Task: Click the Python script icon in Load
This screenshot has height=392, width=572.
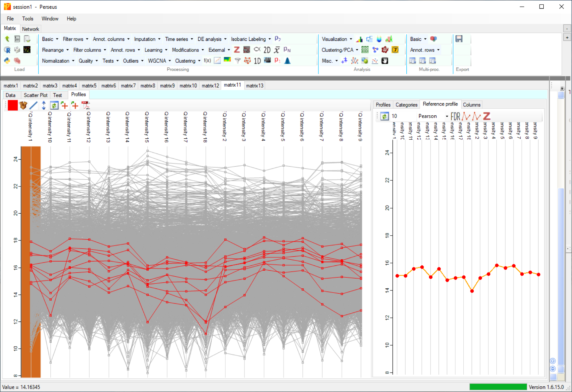Action: 7,61
